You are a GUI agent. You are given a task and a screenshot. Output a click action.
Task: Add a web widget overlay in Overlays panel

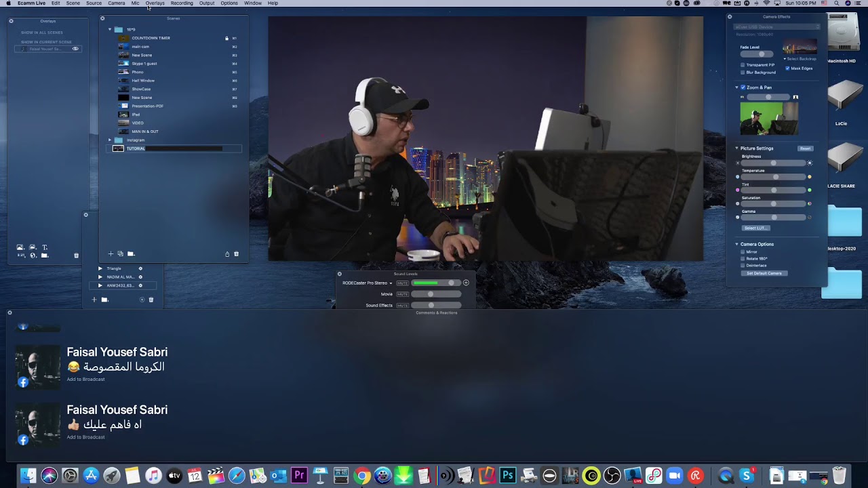tap(33, 256)
